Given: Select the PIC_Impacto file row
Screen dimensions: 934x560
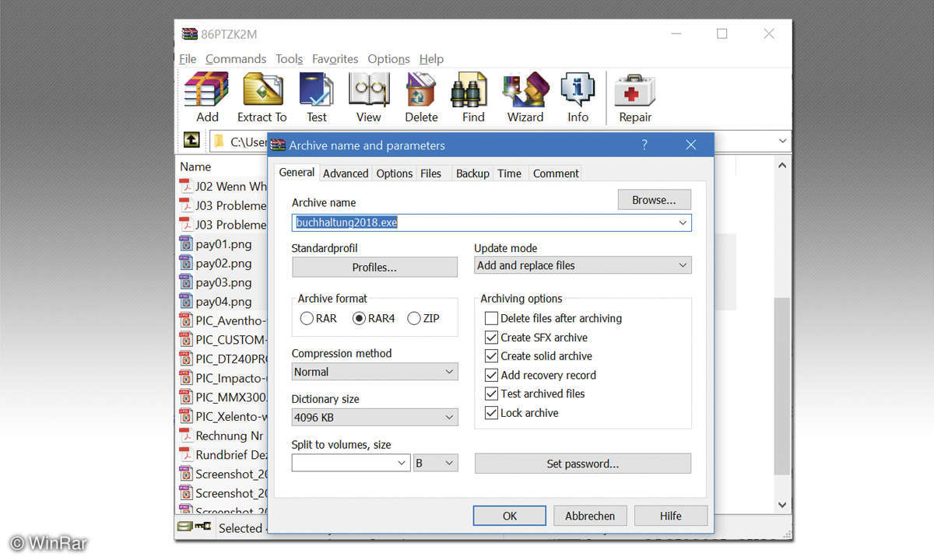Looking at the screenshot, I should point(223,377).
